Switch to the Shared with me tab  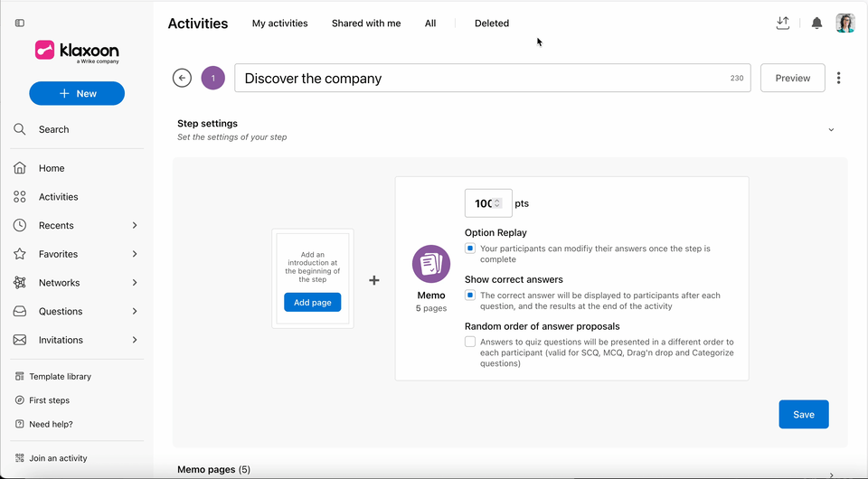(x=366, y=23)
